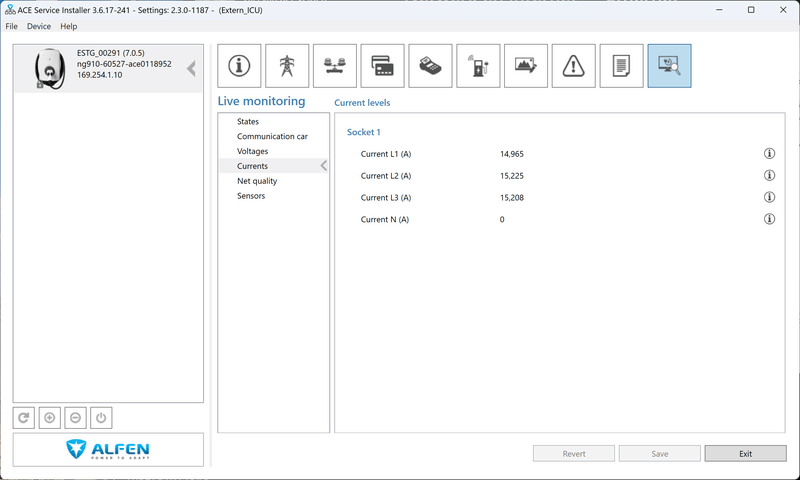800x480 pixels.
Task: Click the IP address 169.254.1.10
Action: click(99, 74)
